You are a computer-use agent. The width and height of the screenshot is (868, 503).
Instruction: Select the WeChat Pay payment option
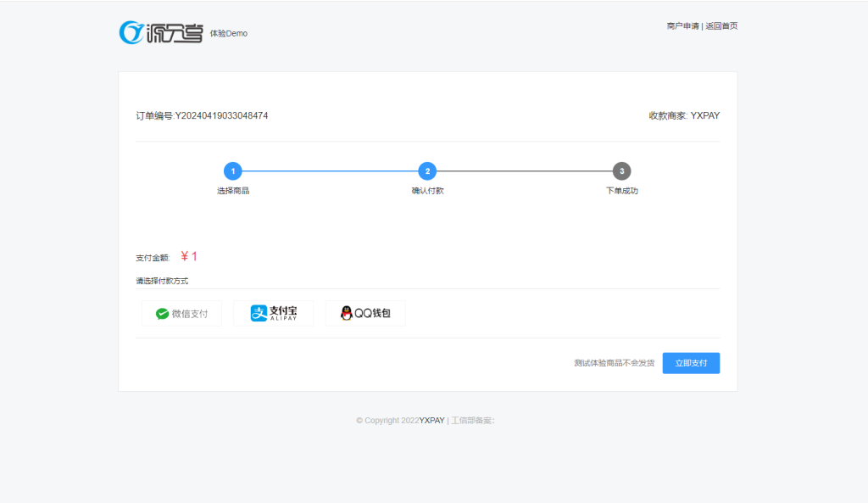(181, 313)
